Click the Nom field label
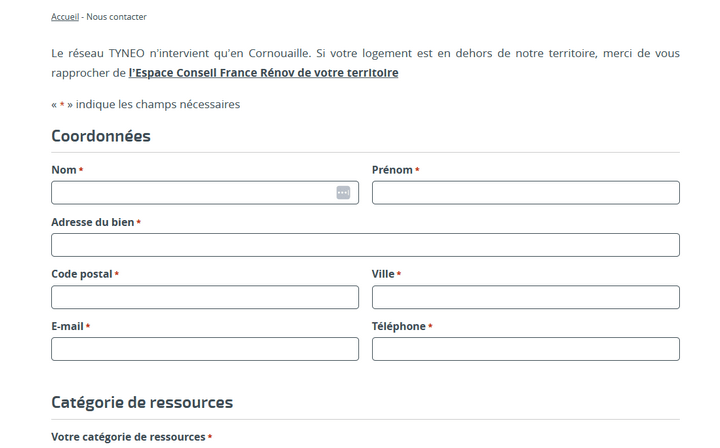720x448 pixels. tap(64, 170)
